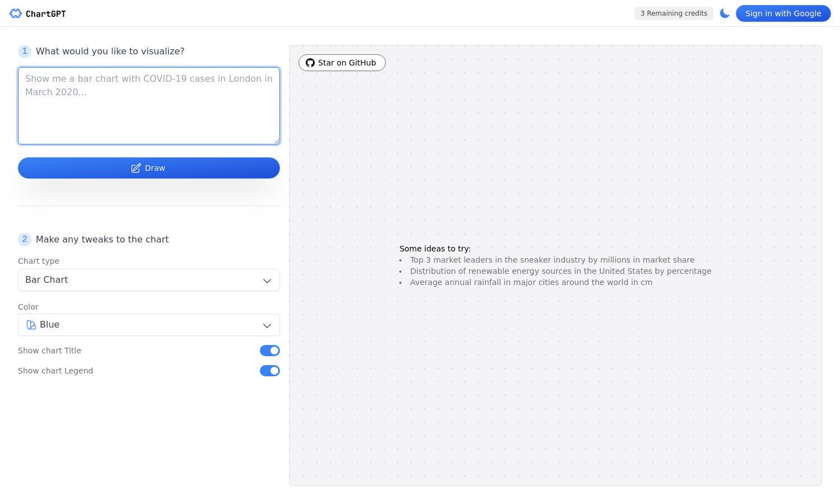Viewport: 840px width, 504px height.
Task: Click the 'Color' field label
Action: point(28,307)
